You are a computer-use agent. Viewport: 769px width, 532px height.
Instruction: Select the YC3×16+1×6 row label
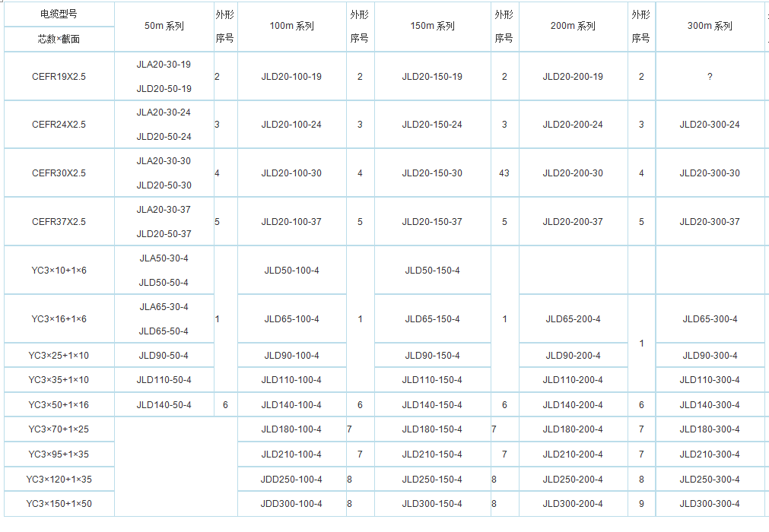coord(59,319)
